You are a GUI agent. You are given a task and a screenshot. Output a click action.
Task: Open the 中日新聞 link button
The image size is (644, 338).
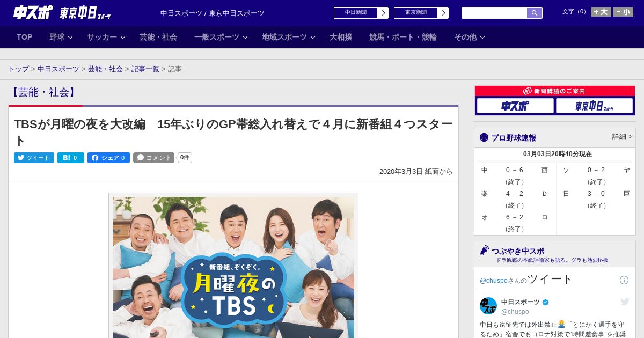[x=361, y=13]
